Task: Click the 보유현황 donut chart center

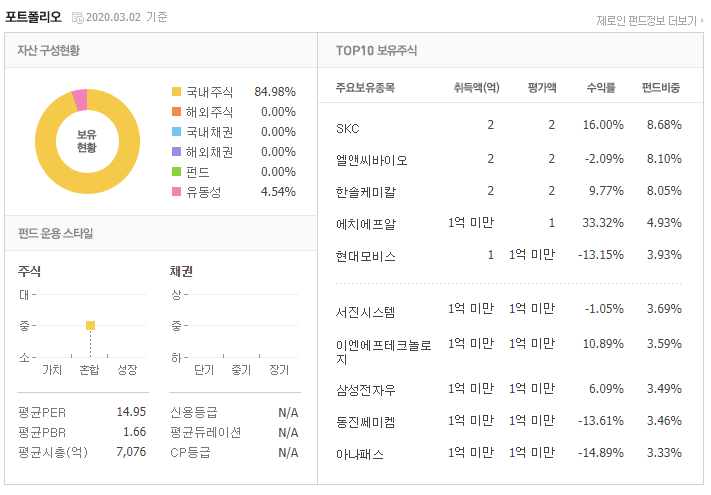Action: (87, 141)
